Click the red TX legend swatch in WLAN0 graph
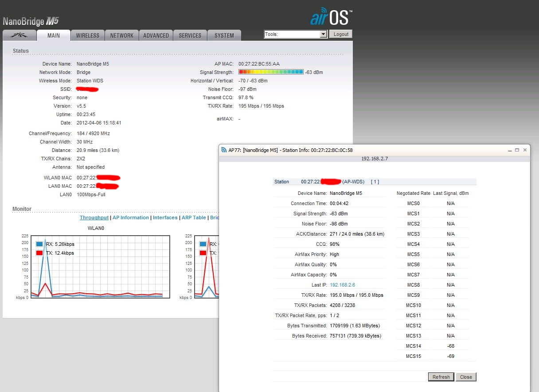539x392 pixels. click(x=39, y=253)
